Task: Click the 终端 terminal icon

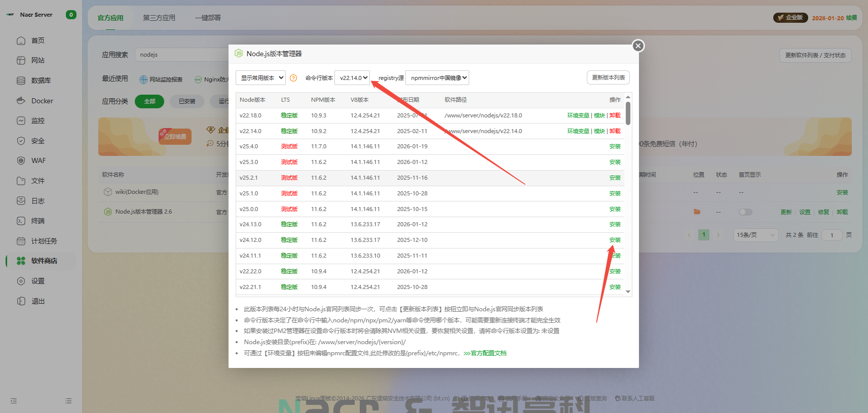Action: (x=21, y=221)
